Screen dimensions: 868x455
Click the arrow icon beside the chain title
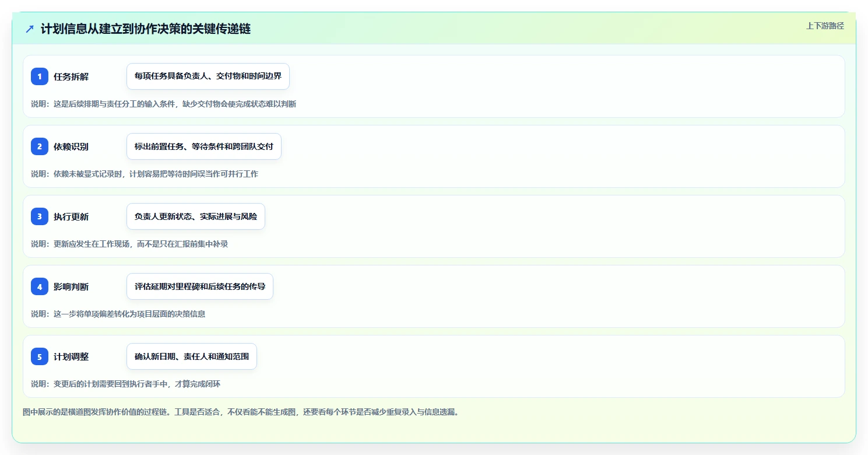pyautogui.click(x=30, y=29)
